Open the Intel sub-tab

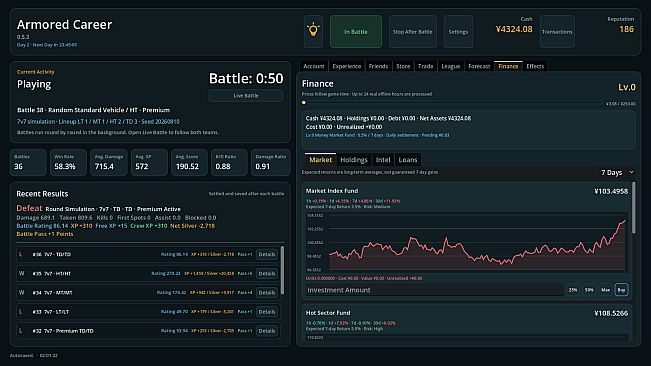click(x=383, y=160)
